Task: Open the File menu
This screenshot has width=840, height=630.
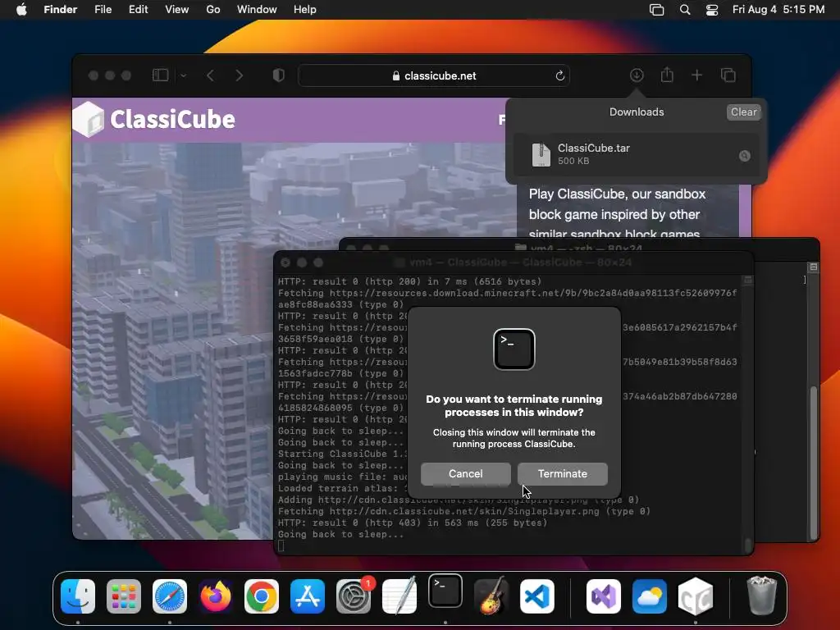Action: coord(103,10)
